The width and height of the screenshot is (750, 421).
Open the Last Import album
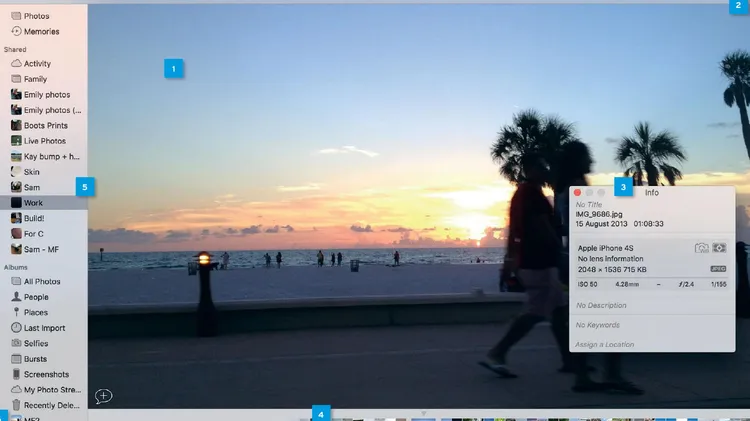[x=44, y=328]
